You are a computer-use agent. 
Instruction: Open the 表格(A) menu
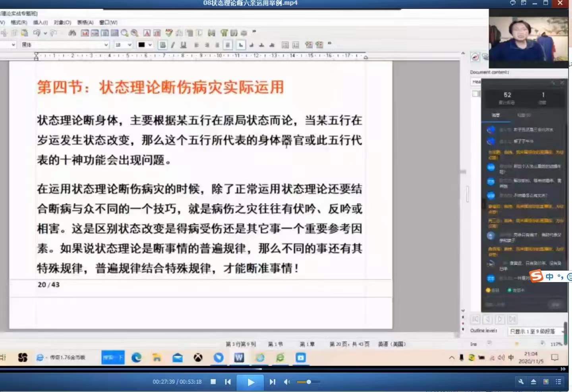click(x=85, y=22)
